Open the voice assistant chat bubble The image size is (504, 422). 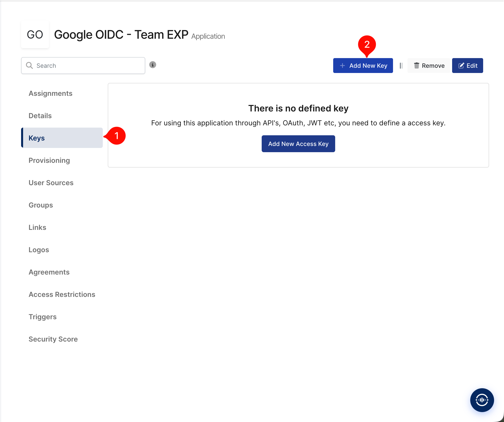tap(482, 400)
